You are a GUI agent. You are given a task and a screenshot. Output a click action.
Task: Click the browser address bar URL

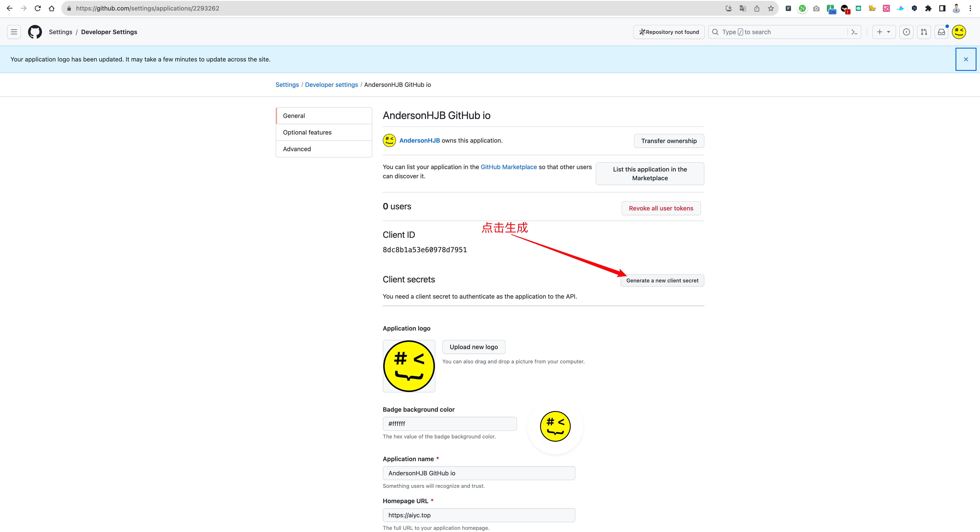click(148, 8)
